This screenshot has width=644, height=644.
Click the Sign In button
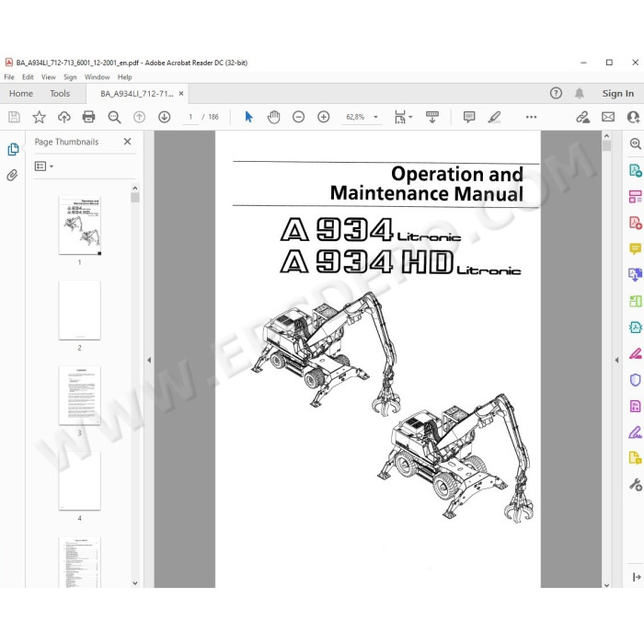tap(617, 93)
